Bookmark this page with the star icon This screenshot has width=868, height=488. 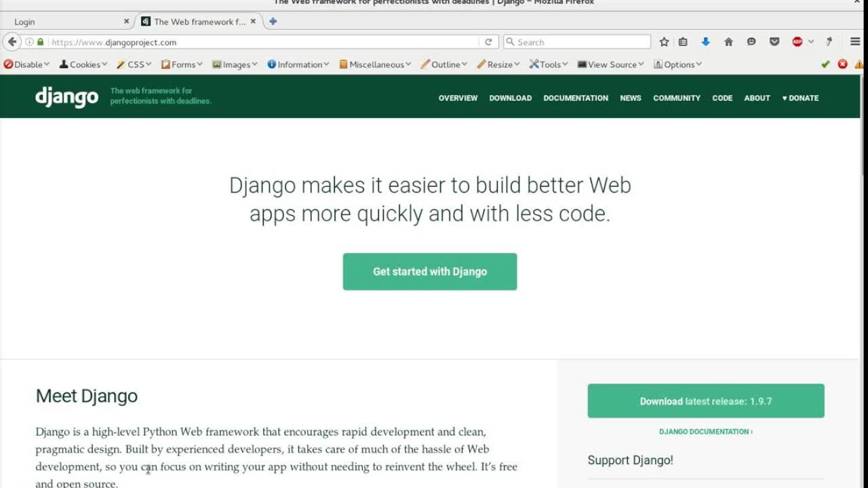(664, 42)
